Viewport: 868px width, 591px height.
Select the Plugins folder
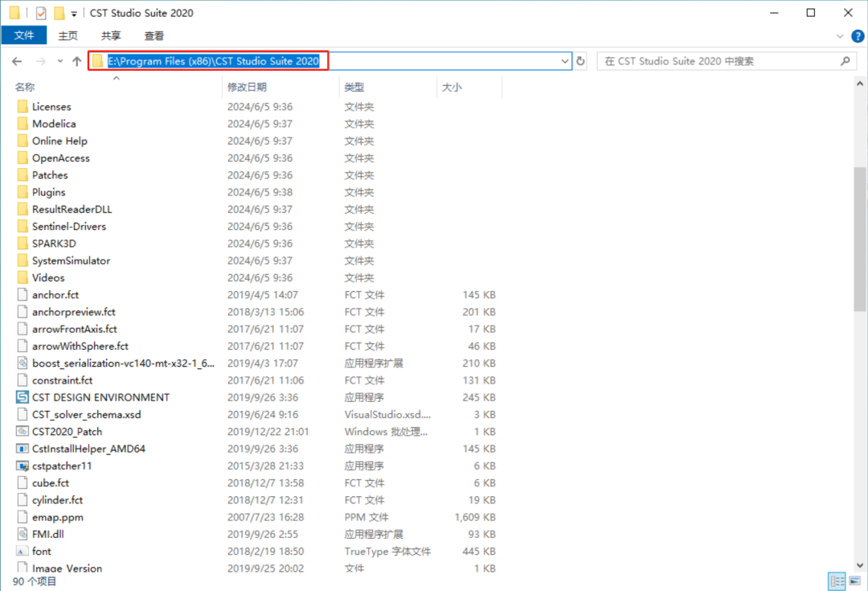[x=49, y=192]
